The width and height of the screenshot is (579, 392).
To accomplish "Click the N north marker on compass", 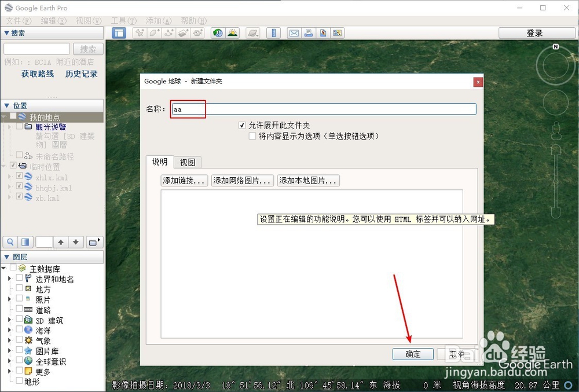I will (556, 46).
